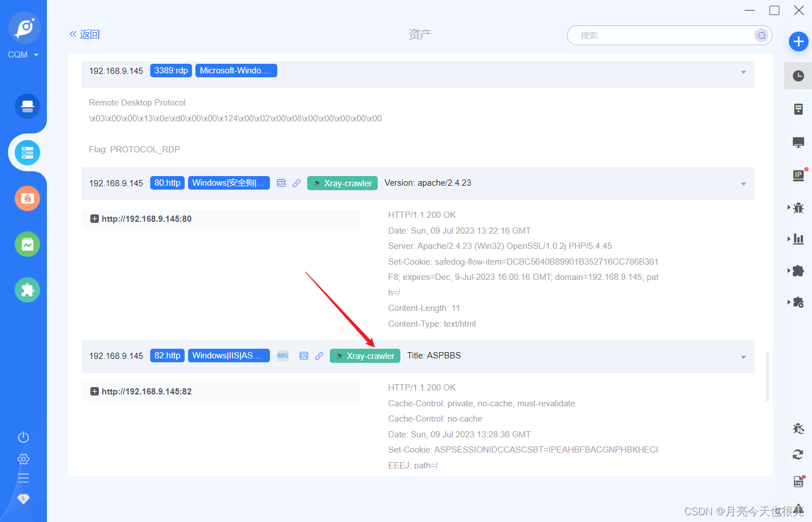Click IP 192.168.9.145 on the 3389:rdp row
Image resolution: width=812 pixels, height=522 pixels.
(x=116, y=71)
